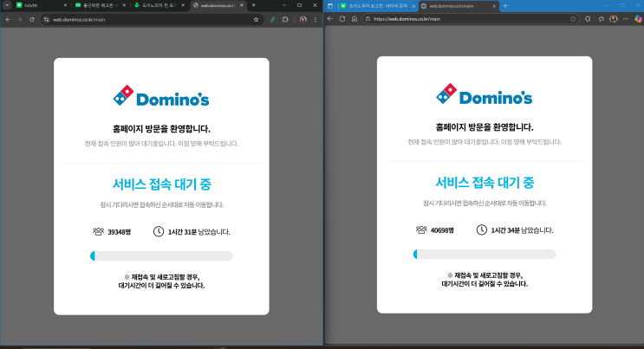This screenshot has width=644, height=349.
Task: View site information icon in Chrome address bar
Action: pos(47,19)
